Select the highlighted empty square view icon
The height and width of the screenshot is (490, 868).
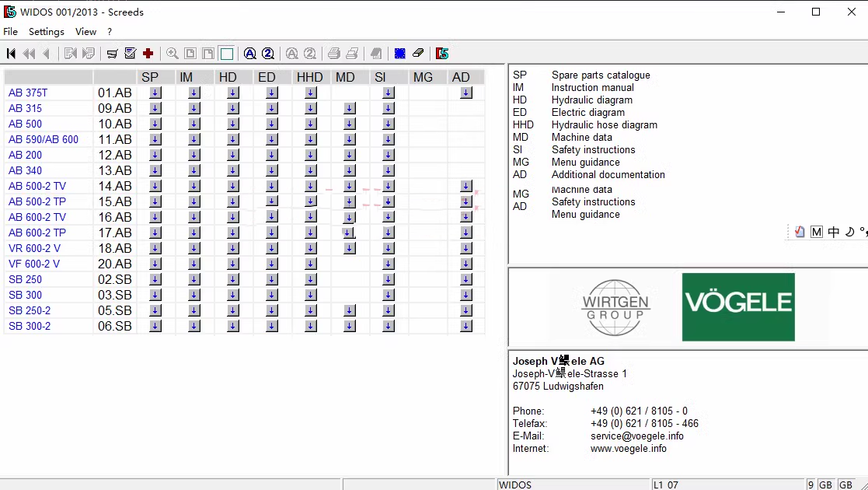(226, 53)
